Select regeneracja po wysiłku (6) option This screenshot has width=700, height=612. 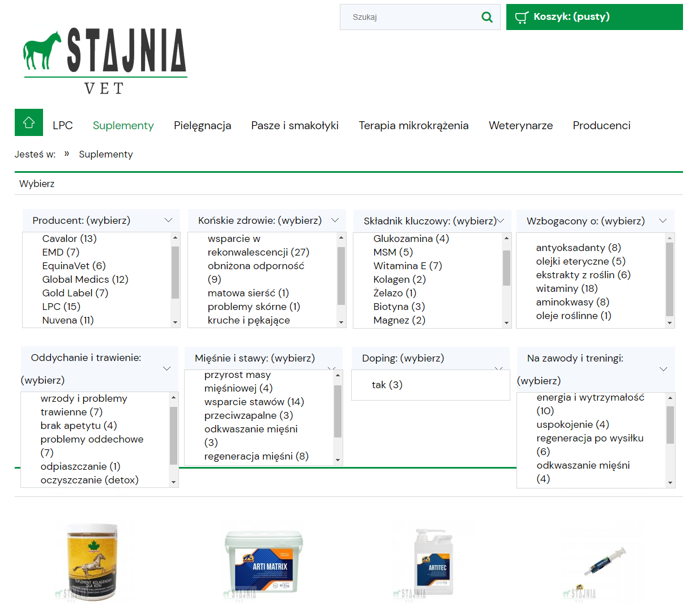pyautogui.click(x=590, y=445)
